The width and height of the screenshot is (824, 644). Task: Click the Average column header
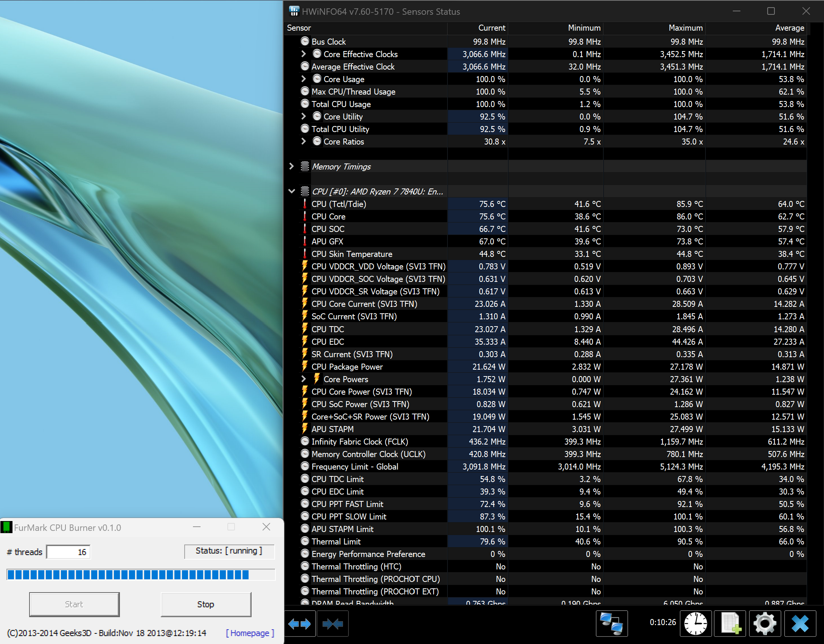[x=756, y=28]
